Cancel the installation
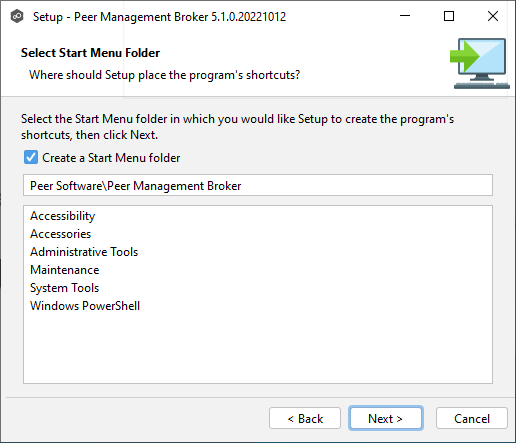The image size is (516, 443). tap(472, 418)
